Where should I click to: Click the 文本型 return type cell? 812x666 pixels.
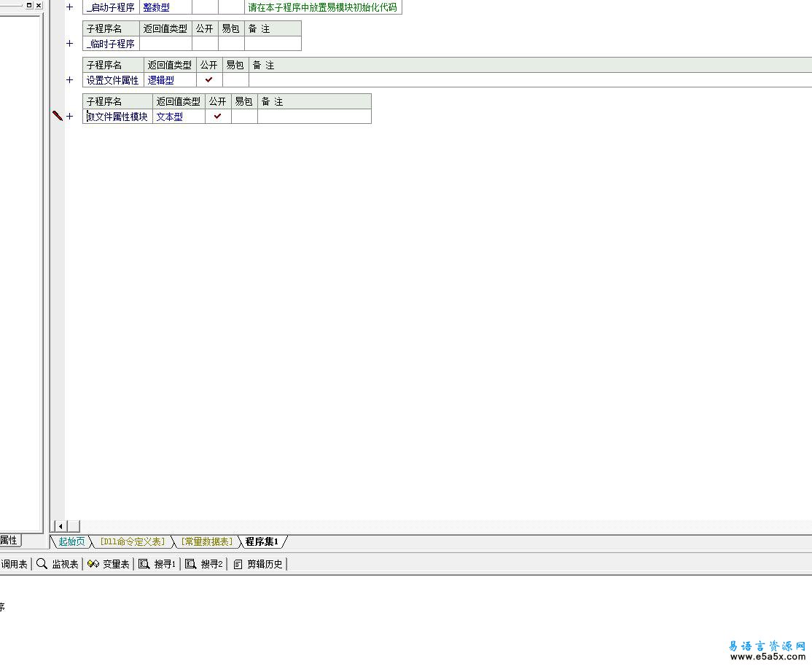coord(179,116)
